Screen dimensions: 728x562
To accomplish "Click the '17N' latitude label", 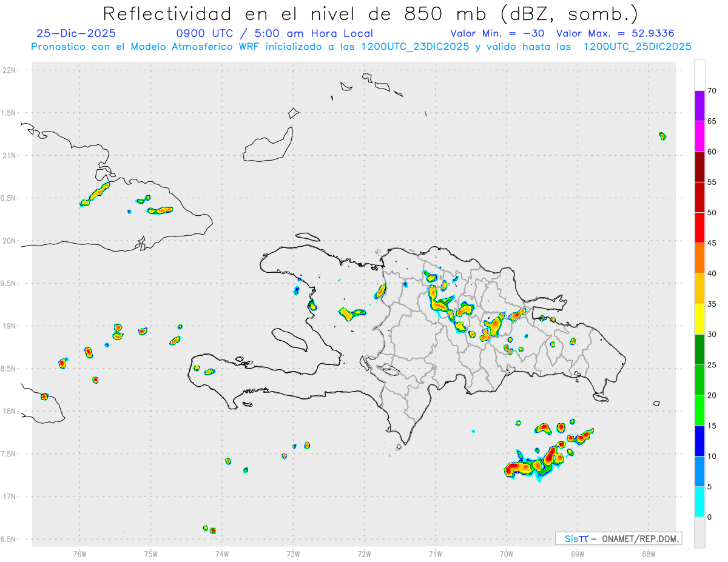I will pos(10,497).
